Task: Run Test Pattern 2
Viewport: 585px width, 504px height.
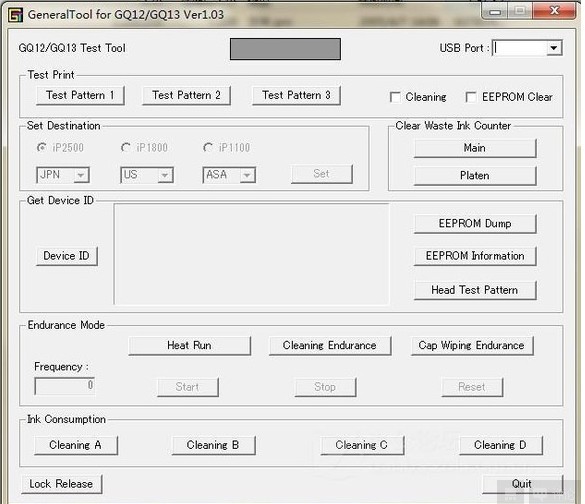Action: [186, 96]
